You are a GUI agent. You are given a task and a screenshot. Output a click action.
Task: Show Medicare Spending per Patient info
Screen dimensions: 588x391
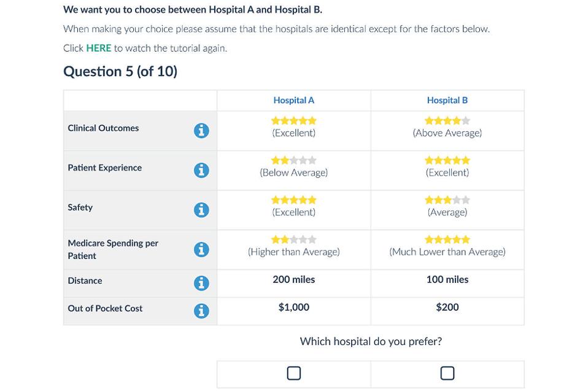pyautogui.click(x=201, y=249)
